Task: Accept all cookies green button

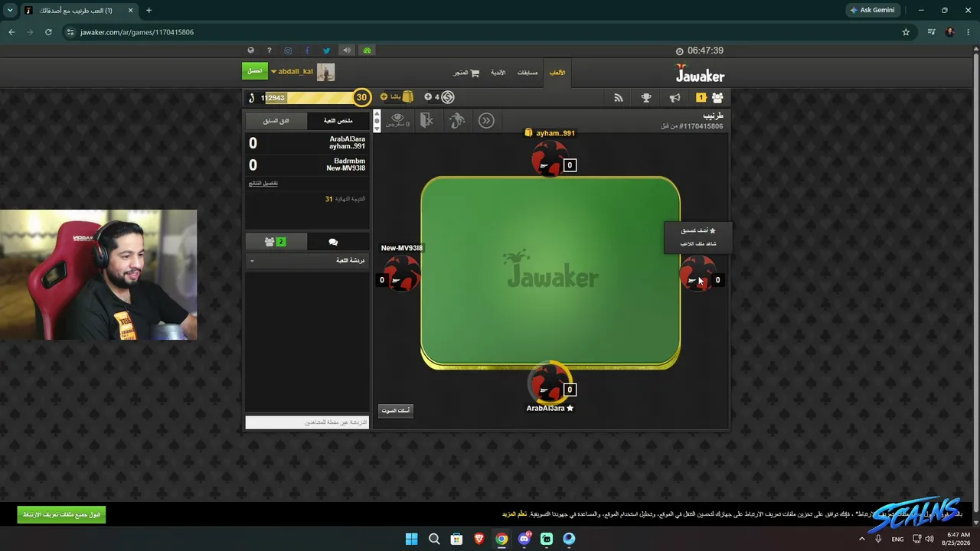Action: tap(61, 514)
